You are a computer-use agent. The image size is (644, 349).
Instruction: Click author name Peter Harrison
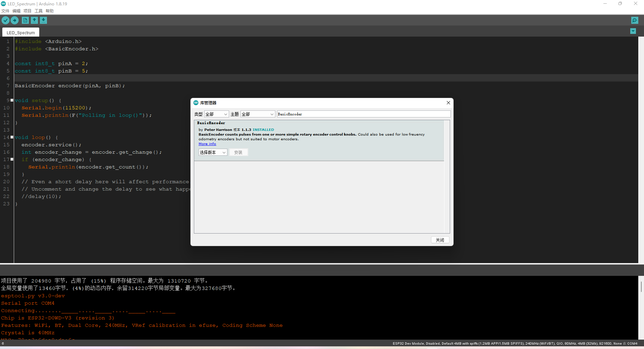click(x=218, y=130)
